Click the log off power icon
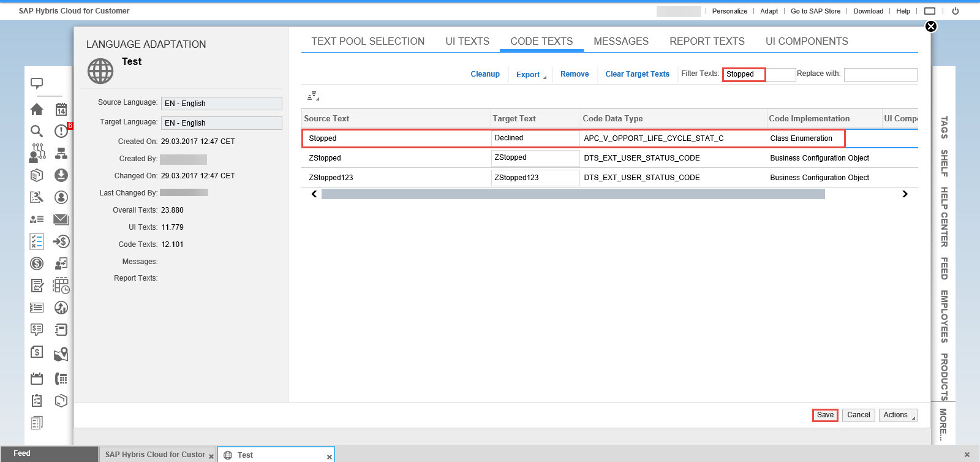Image resolution: width=980 pixels, height=462 pixels. (x=956, y=11)
